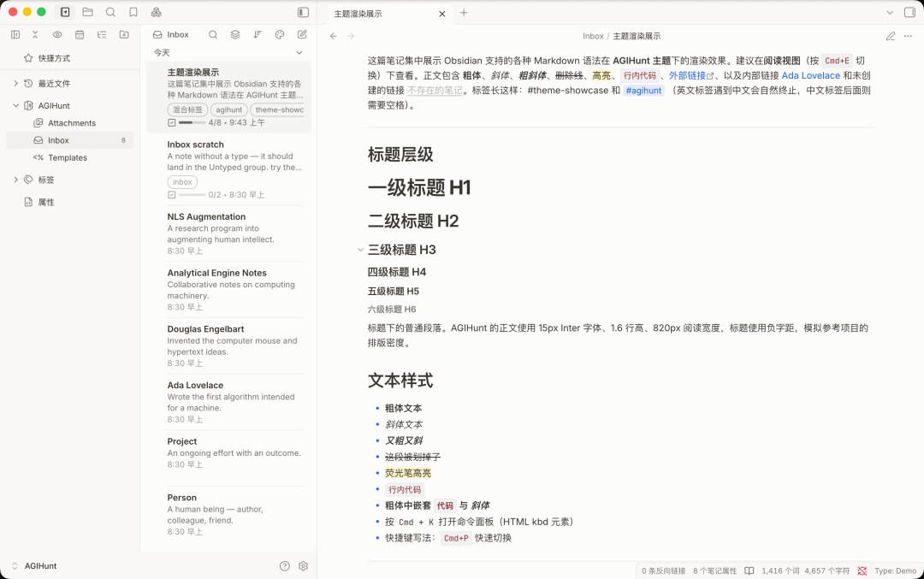Toggle show notes from subfolders layers icon
Screen dimensions: 924x579
point(235,35)
